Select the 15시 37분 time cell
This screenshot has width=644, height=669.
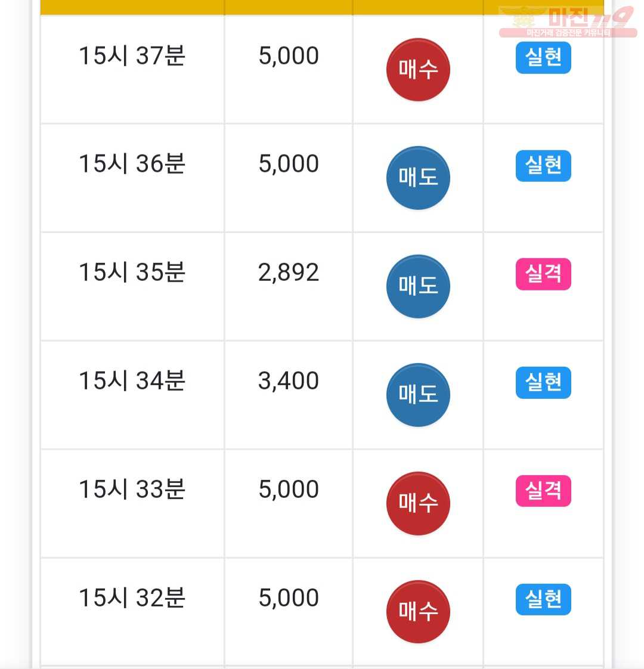(132, 56)
